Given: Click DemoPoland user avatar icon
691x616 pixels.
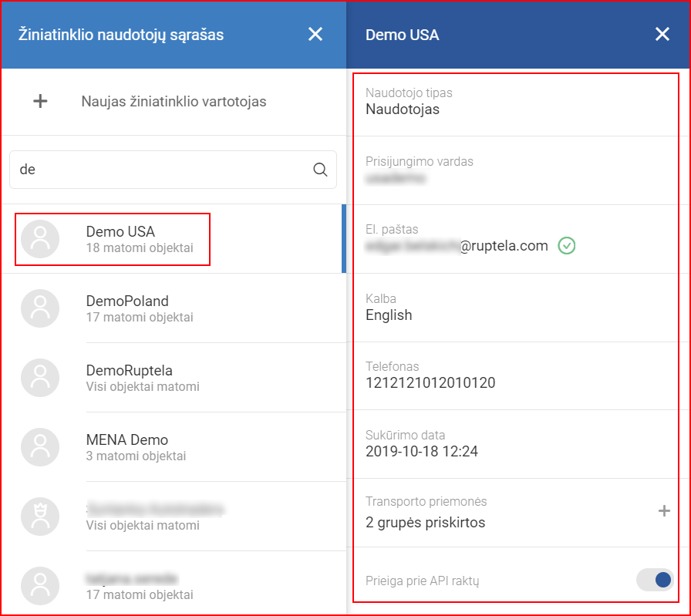Looking at the screenshot, I should click(x=40, y=308).
